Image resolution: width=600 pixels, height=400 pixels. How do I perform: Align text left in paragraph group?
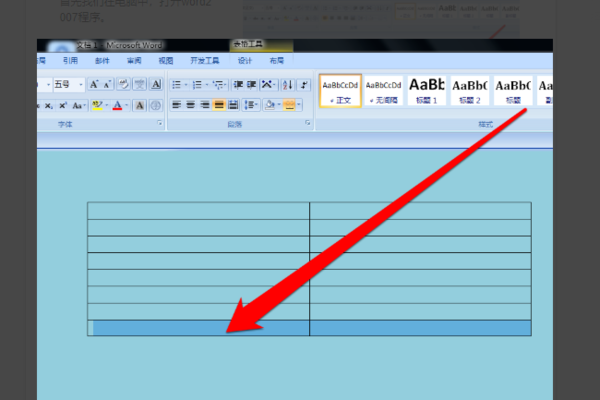coord(176,104)
